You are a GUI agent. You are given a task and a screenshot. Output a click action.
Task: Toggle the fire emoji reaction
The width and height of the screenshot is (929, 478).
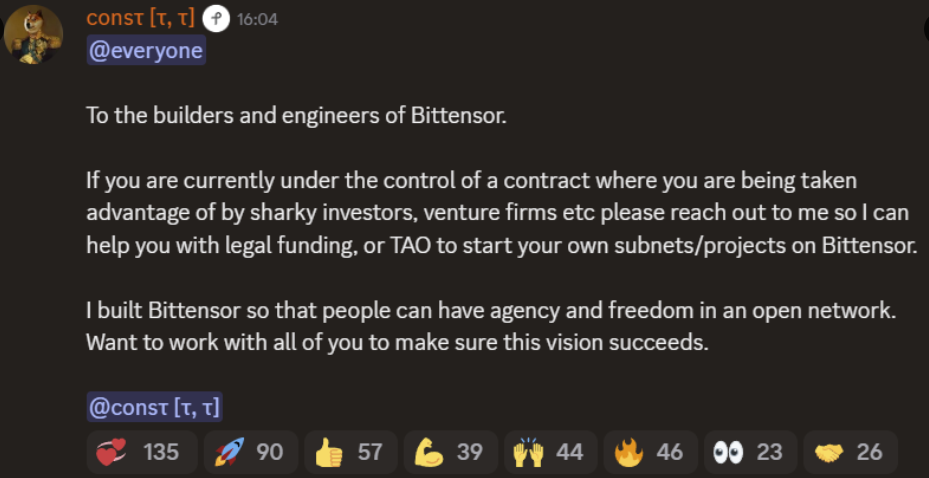(x=648, y=452)
